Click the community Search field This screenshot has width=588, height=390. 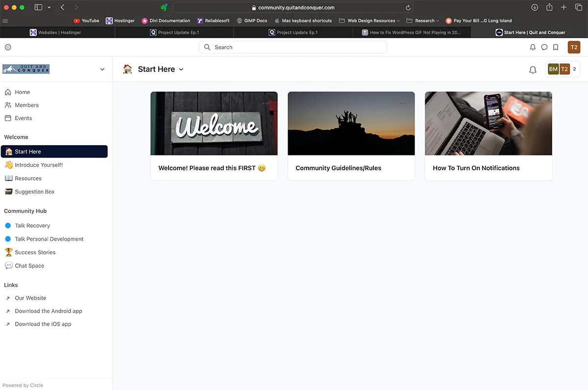[x=293, y=47]
